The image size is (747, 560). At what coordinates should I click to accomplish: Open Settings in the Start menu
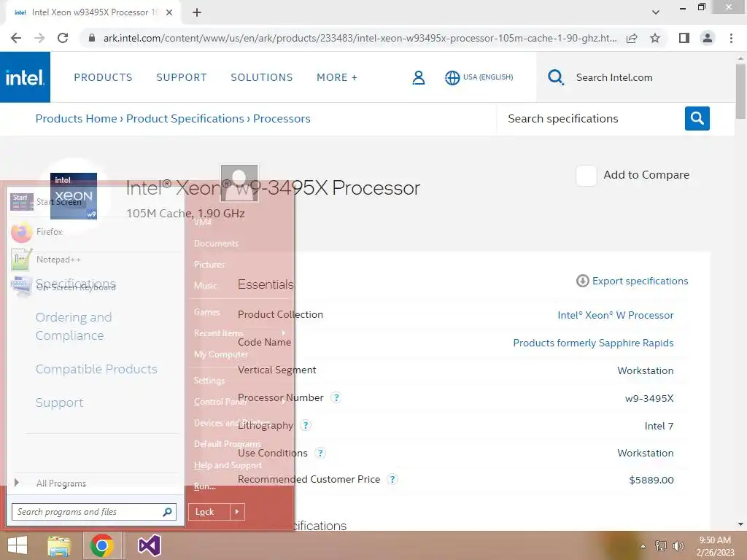[209, 381]
